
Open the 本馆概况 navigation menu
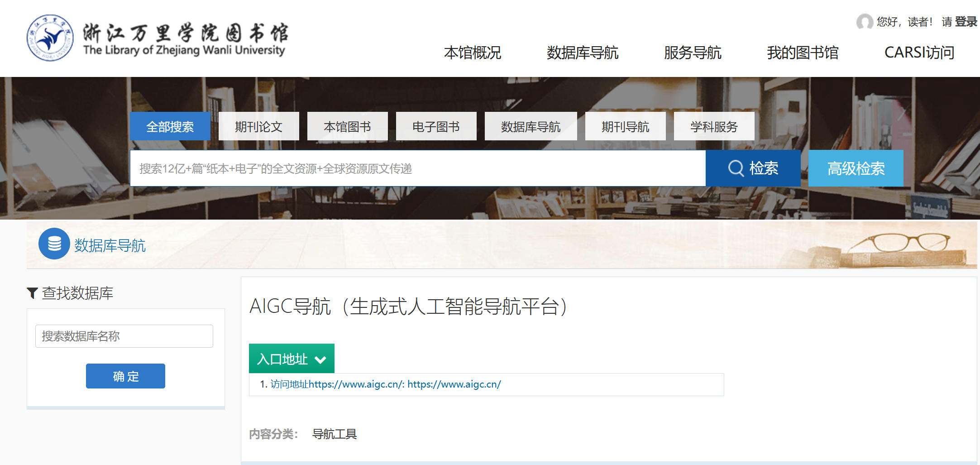tap(472, 53)
